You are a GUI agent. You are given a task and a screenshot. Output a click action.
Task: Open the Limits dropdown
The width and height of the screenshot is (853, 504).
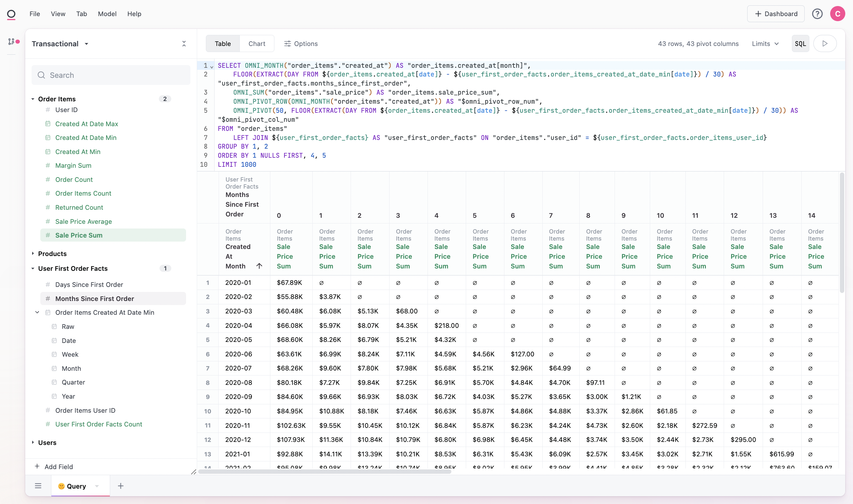(765, 44)
